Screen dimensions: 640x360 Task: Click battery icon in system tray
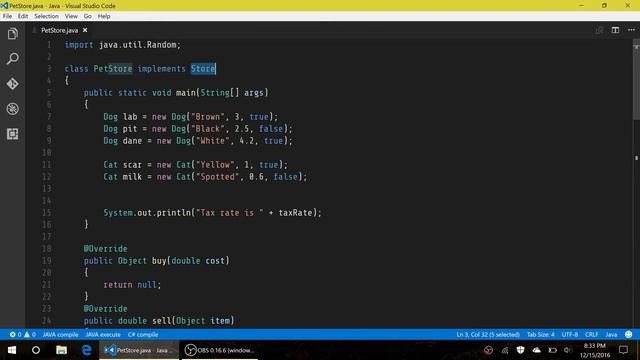click(x=553, y=350)
